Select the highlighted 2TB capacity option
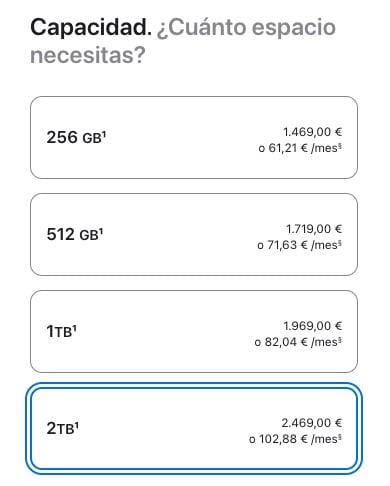The height and width of the screenshot is (486, 390). pyautogui.click(x=194, y=428)
